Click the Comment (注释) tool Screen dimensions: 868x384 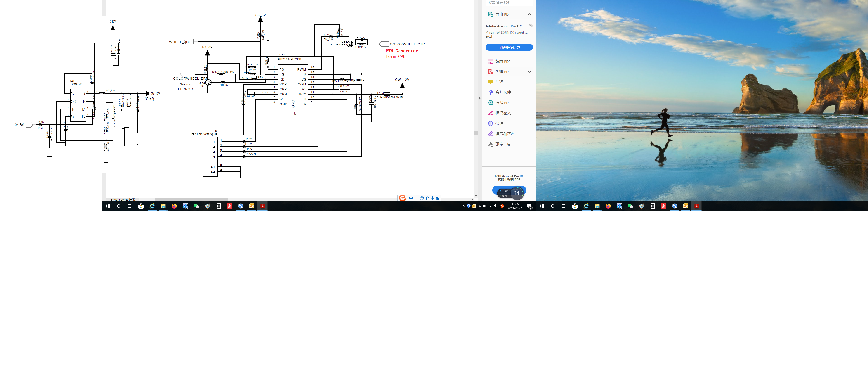pyautogui.click(x=499, y=82)
